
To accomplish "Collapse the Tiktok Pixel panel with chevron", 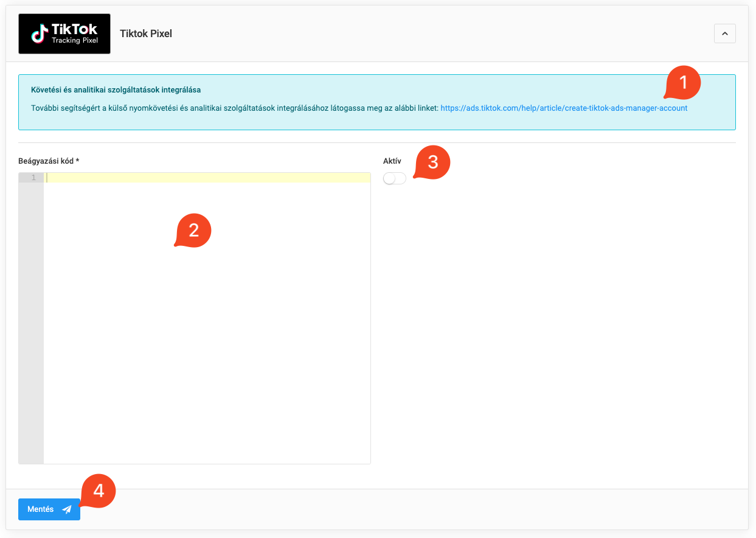I will point(724,33).
